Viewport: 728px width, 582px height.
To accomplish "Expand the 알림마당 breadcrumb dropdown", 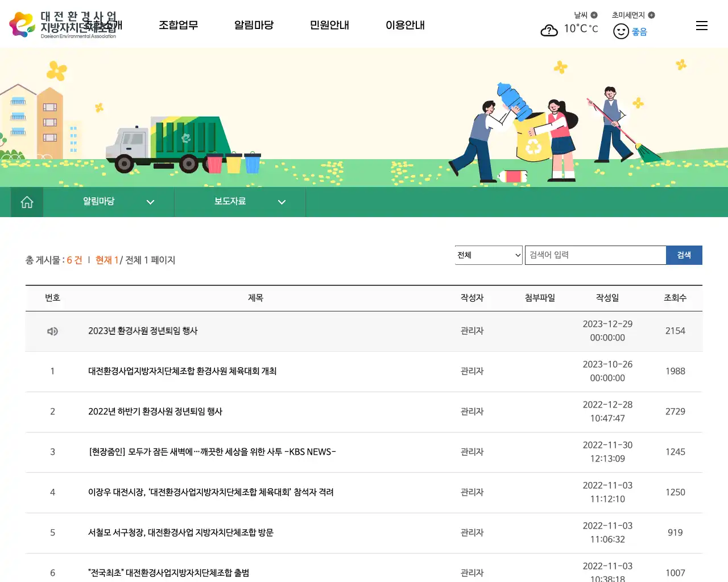I will [x=150, y=202].
